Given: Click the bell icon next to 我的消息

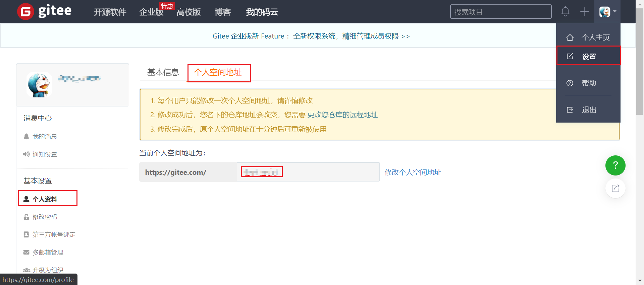Looking at the screenshot, I should (26, 136).
